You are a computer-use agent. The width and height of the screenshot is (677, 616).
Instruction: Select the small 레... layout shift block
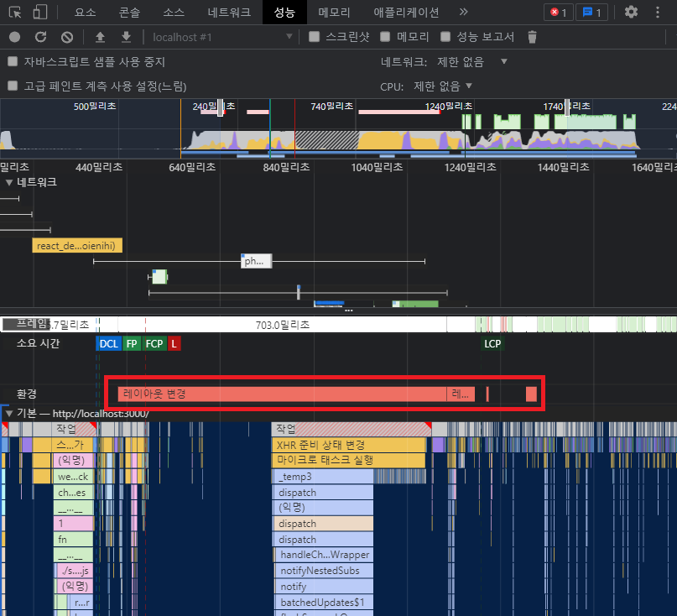[461, 394]
